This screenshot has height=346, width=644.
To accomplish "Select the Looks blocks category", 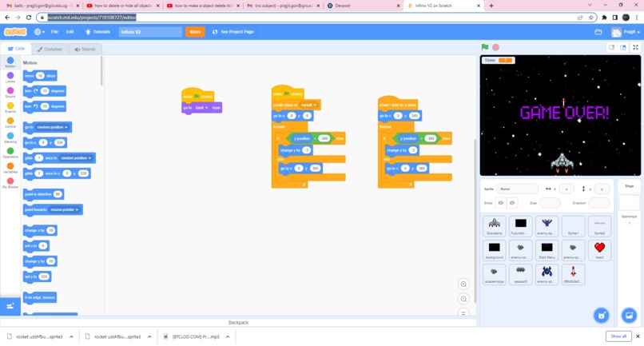I will [10, 78].
